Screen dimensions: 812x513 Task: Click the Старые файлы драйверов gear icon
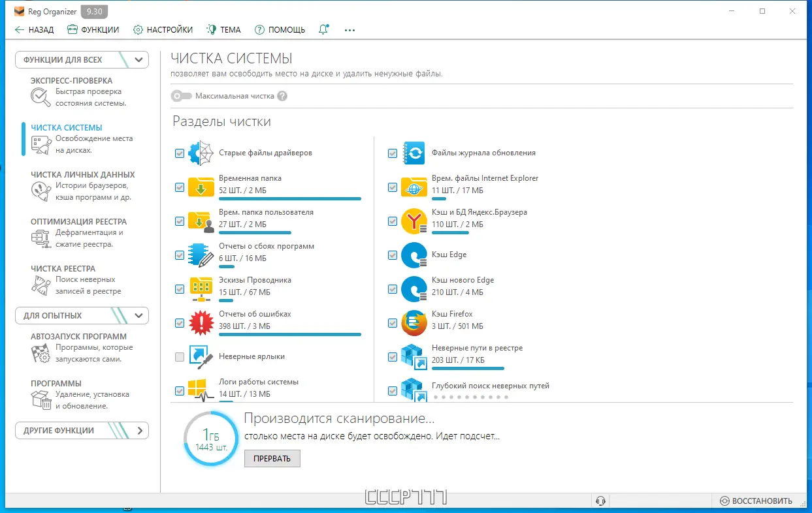pyautogui.click(x=201, y=153)
